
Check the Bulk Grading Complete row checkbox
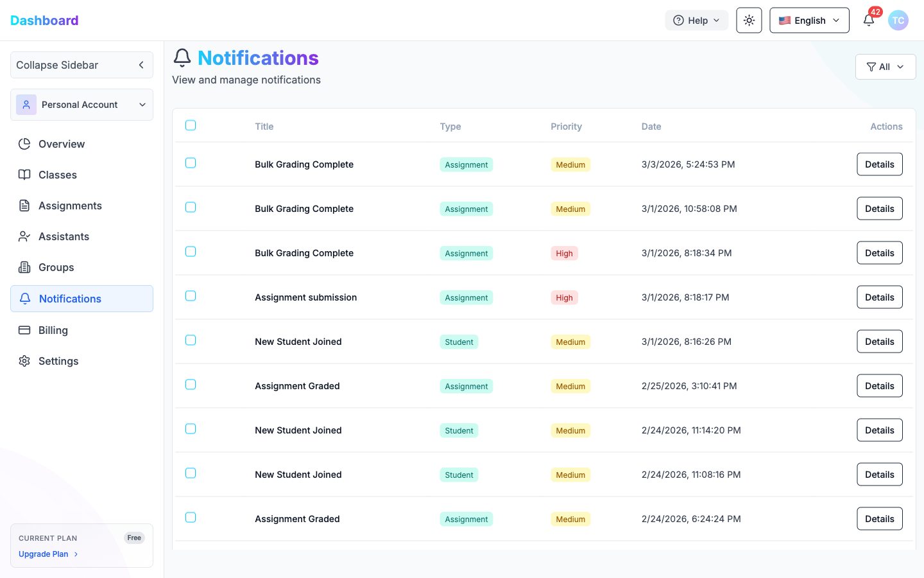click(x=191, y=162)
